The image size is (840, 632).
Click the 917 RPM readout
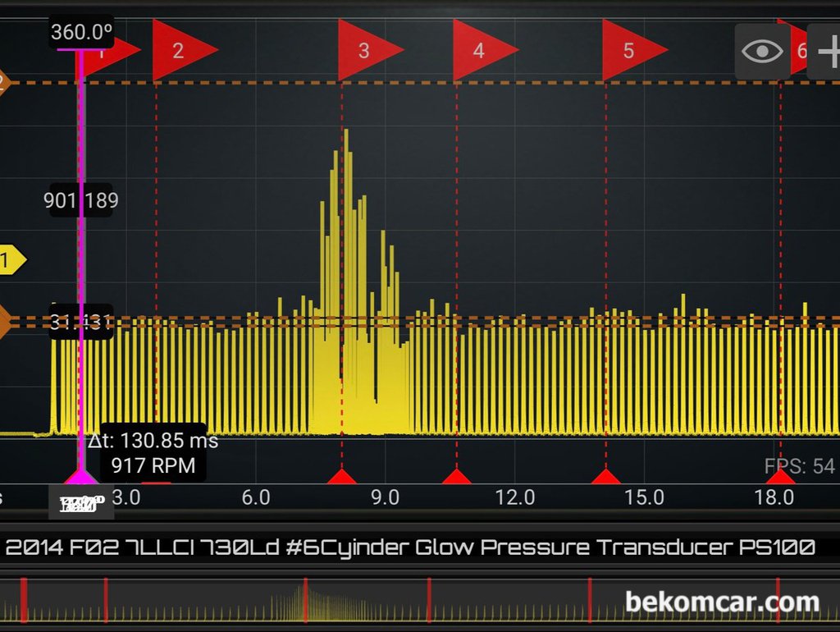pyautogui.click(x=153, y=465)
